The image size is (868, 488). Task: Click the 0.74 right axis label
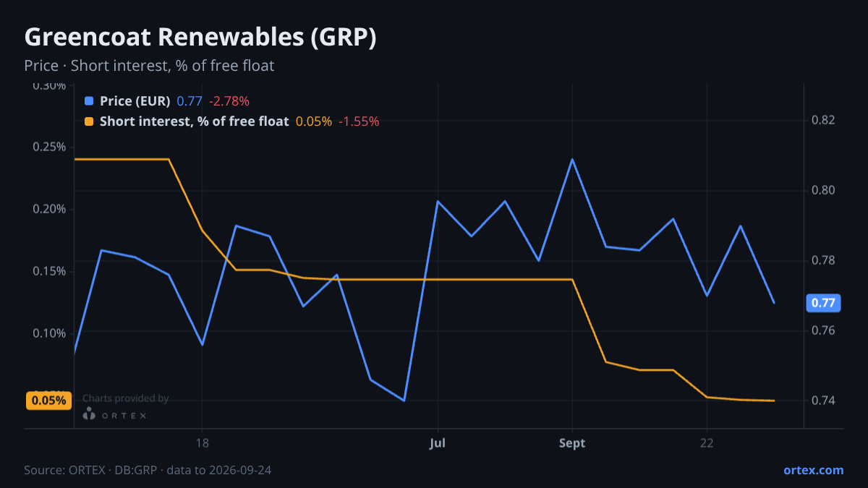[824, 401]
